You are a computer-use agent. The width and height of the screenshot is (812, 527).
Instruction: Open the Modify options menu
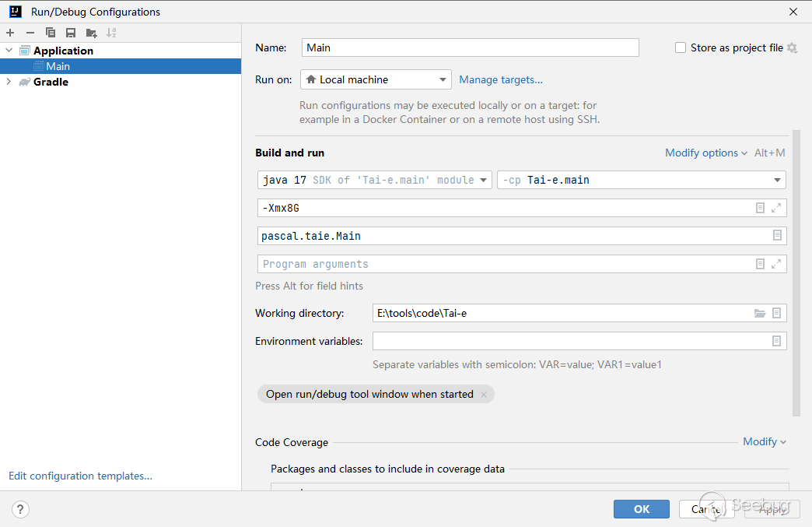point(705,153)
